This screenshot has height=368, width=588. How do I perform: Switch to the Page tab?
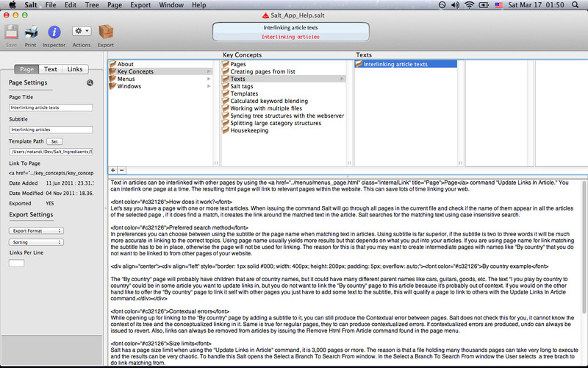coord(26,69)
